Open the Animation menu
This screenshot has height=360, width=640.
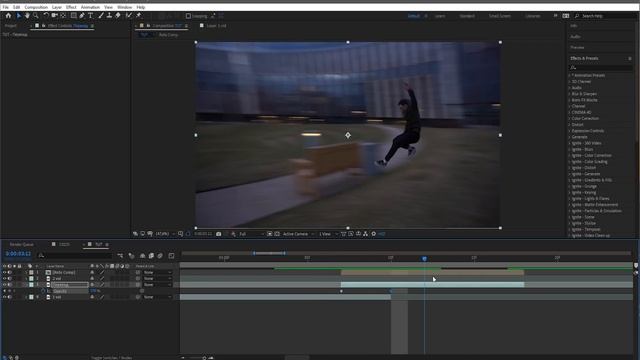click(x=90, y=7)
